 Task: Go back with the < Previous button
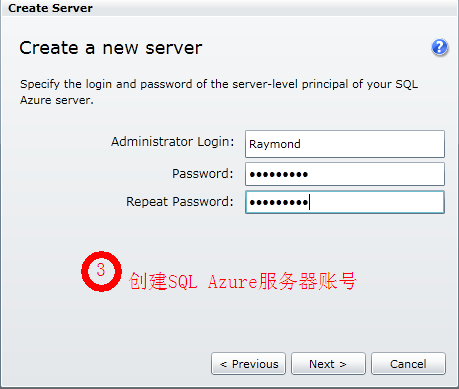(248, 364)
